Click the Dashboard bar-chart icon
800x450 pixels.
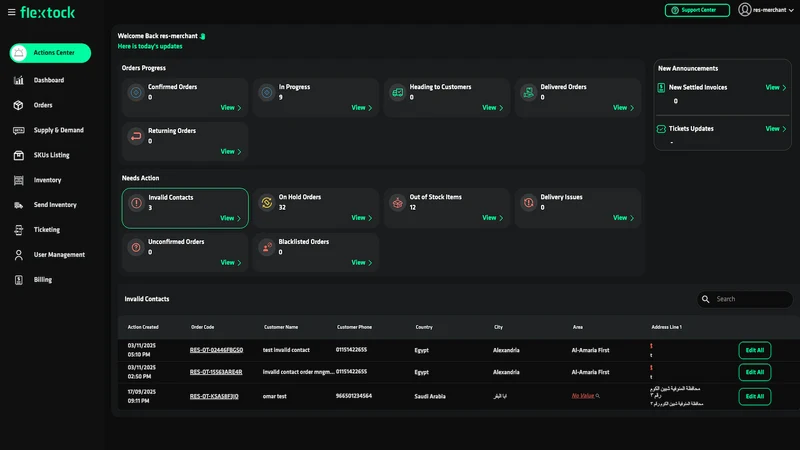point(18,80)
